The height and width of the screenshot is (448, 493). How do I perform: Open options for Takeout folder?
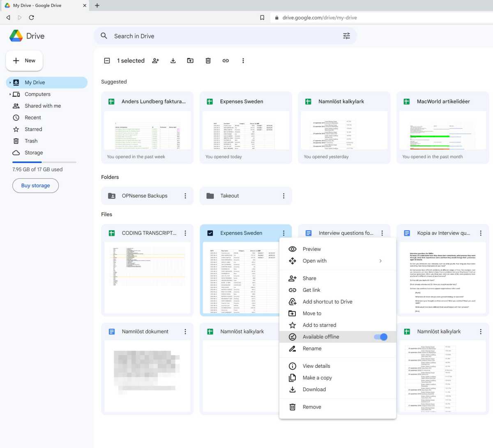tap(283, 196)
